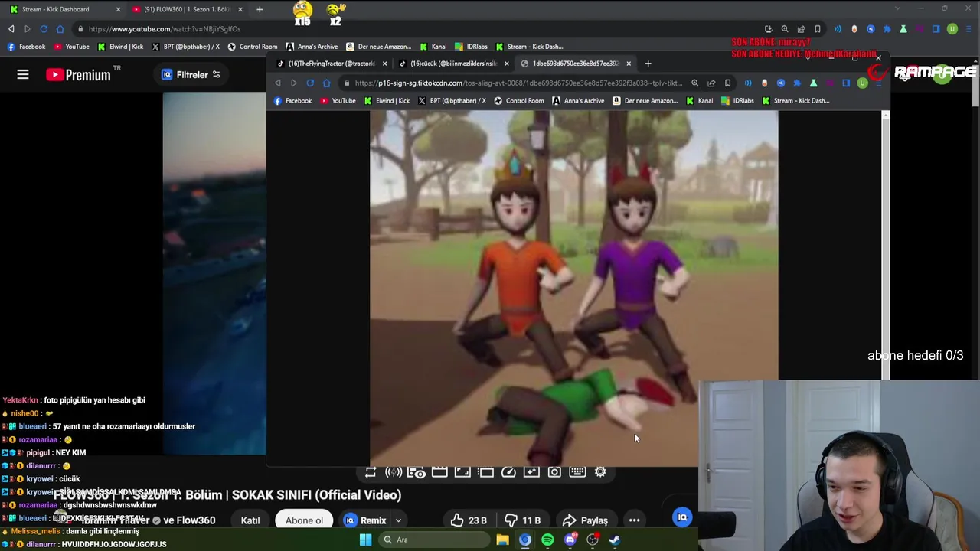This screenshot has width=980, height=551.
Task: Open Steam from the taskbar
Action: coord(614,540)
